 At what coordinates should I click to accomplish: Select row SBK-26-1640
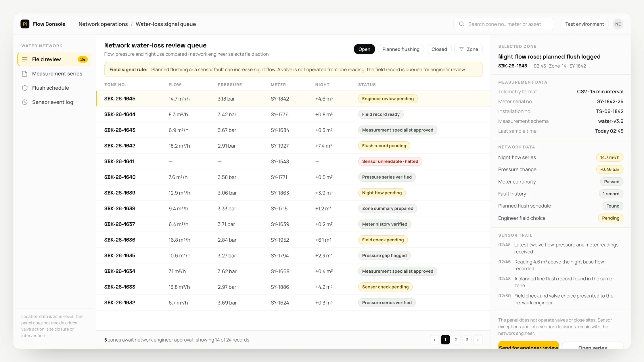(293, 177)
